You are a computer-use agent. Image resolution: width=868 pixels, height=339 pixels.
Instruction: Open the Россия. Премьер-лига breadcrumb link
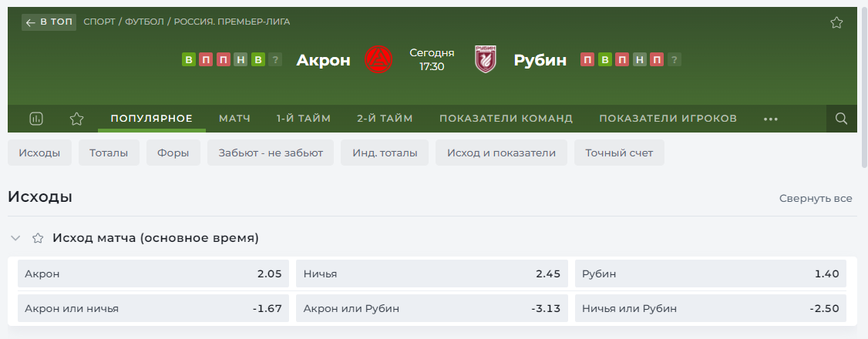pyautogui.click(x=232, y=22)
